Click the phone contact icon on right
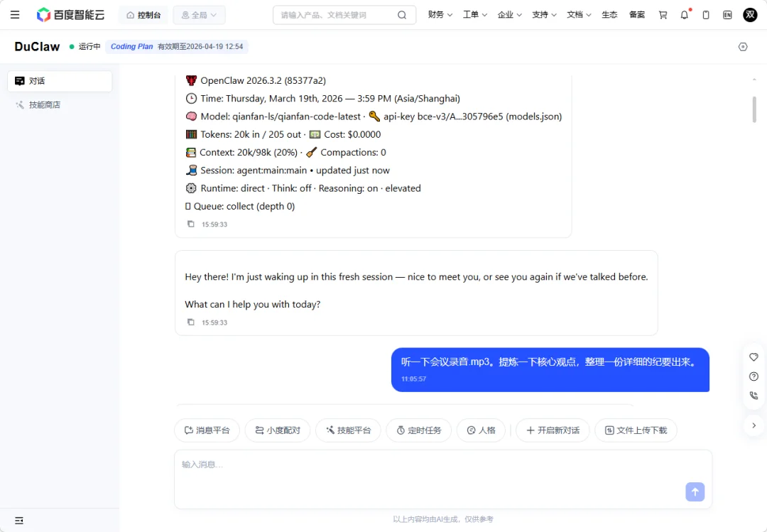767x532 pixels. coord(754,396)
